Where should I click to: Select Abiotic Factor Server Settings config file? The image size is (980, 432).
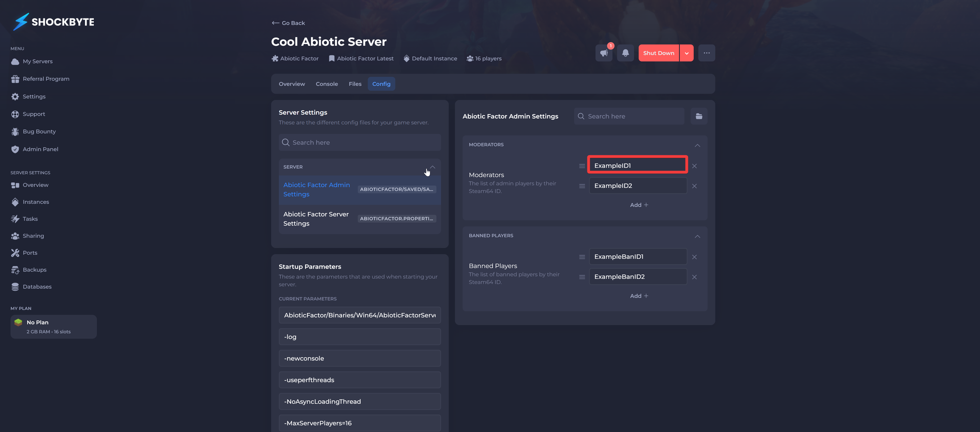(x=360, y=219)
